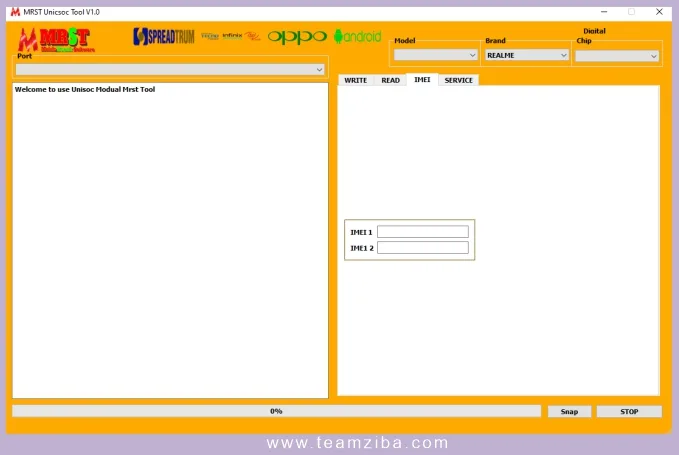Select the IMEI tab
The image size is (679, 455).
point(422,80)
